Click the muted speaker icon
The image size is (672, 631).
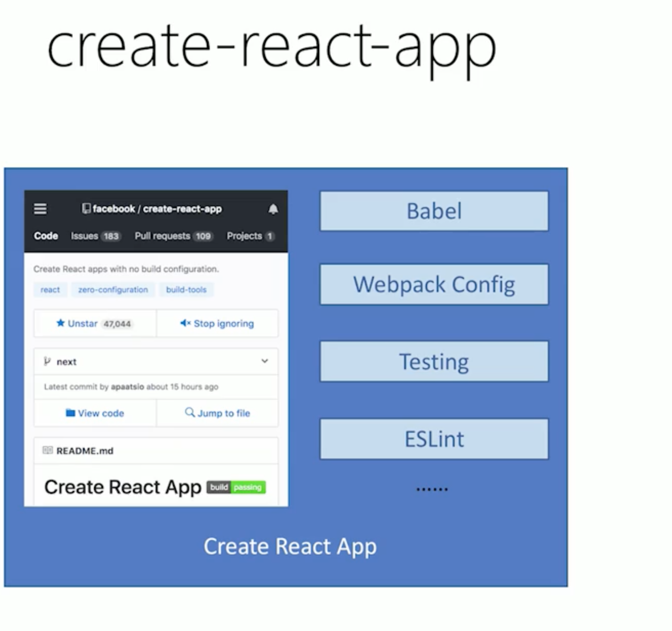(185, 323)
